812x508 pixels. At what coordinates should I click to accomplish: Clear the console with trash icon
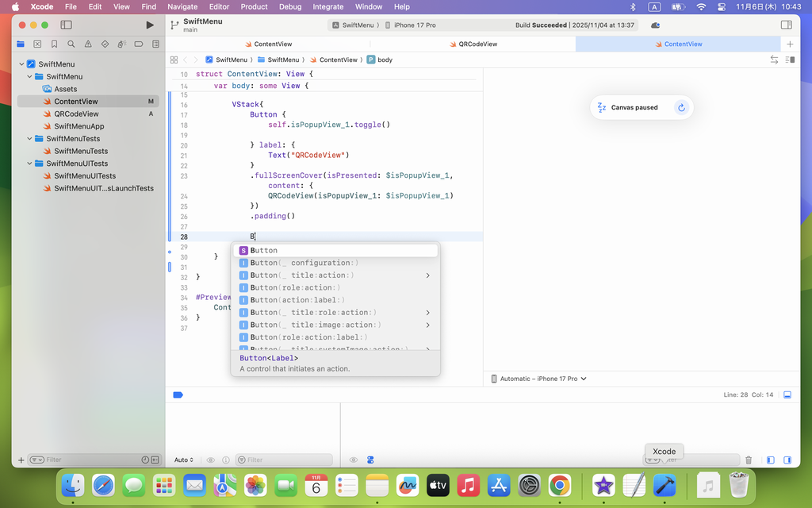pyautogui.click(x=749, y=460)
